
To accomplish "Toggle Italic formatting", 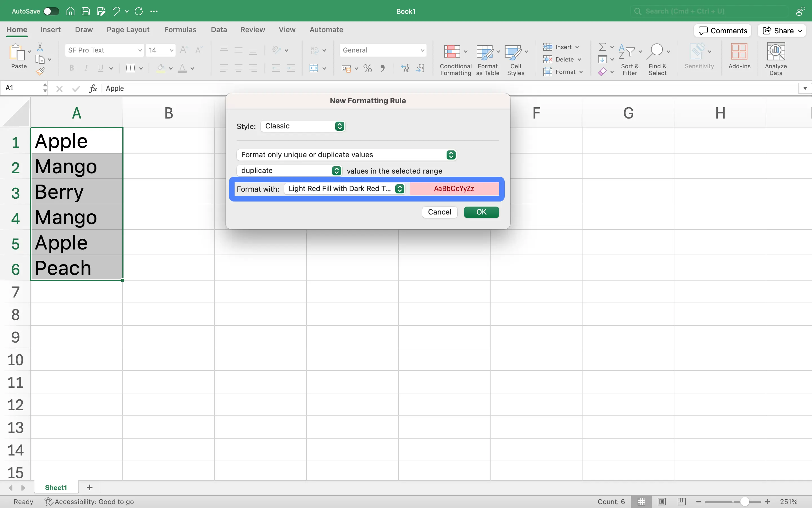I will (x=86, y=68).
